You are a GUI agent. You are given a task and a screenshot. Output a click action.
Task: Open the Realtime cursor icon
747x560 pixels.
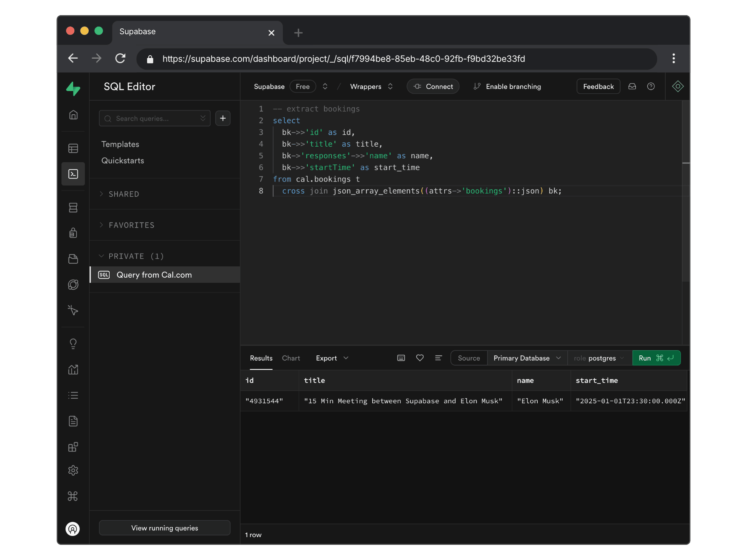pyautogui.click(x=73, y=310)
